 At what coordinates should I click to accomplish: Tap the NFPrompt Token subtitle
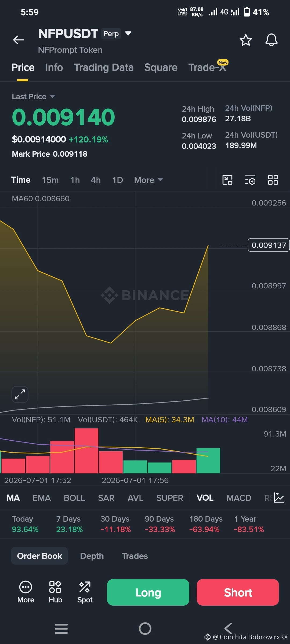pos(70,50)
